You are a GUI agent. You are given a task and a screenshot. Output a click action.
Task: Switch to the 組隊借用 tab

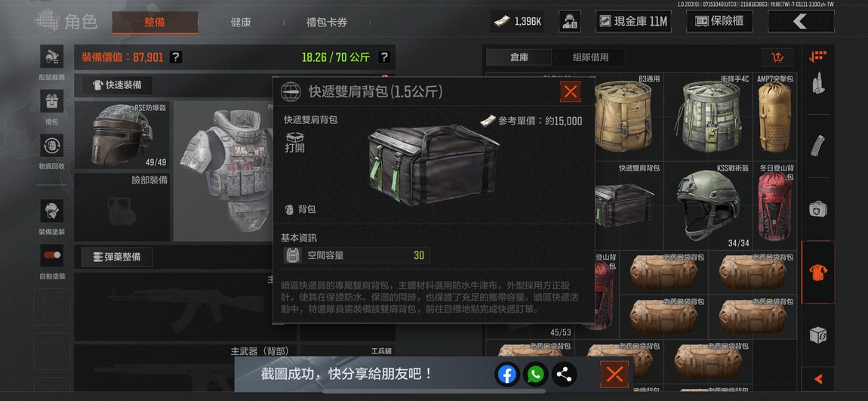590,57
